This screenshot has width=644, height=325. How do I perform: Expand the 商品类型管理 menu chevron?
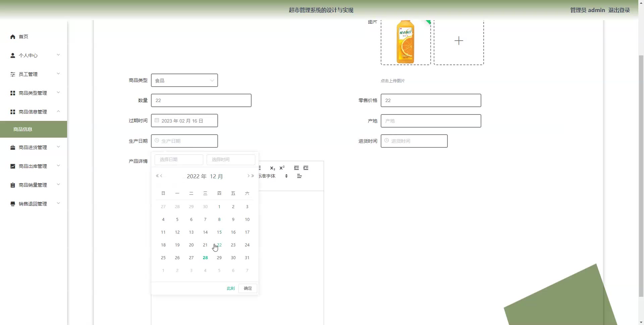(58, 93)
